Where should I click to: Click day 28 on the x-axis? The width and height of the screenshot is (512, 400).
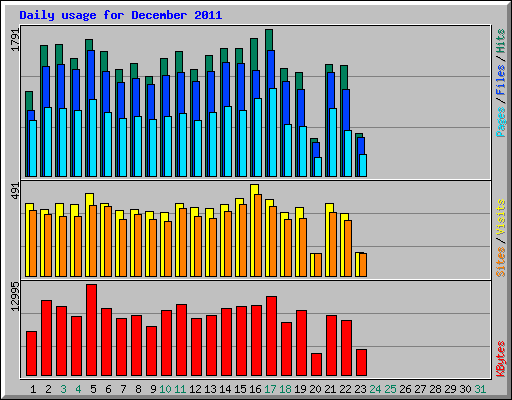[x=435, y=389]
